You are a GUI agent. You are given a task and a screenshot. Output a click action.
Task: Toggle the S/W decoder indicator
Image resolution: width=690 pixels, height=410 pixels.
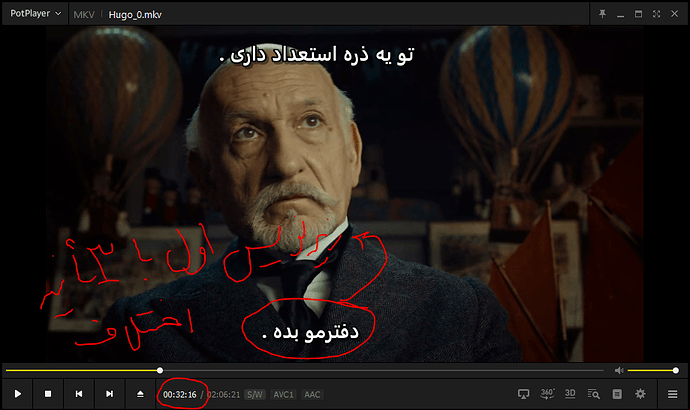point(255,395)
